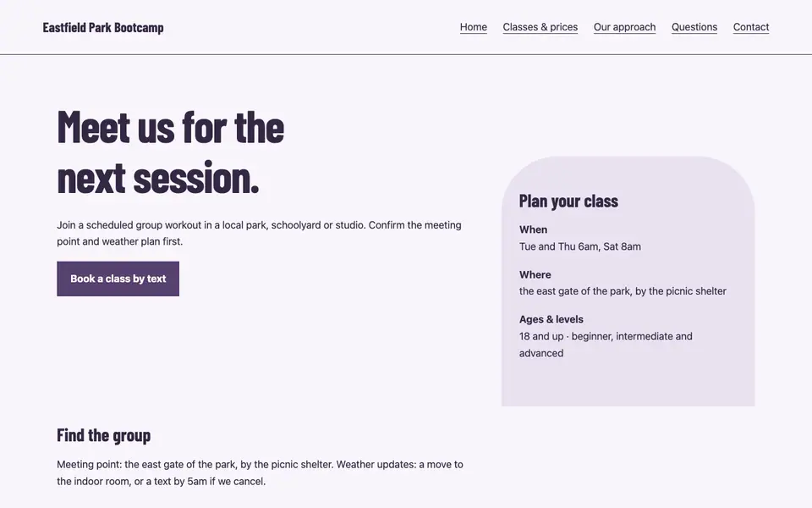Open the Home navigation link
The width and height of the screenshot is (812, 508).
tap(474, 27)
